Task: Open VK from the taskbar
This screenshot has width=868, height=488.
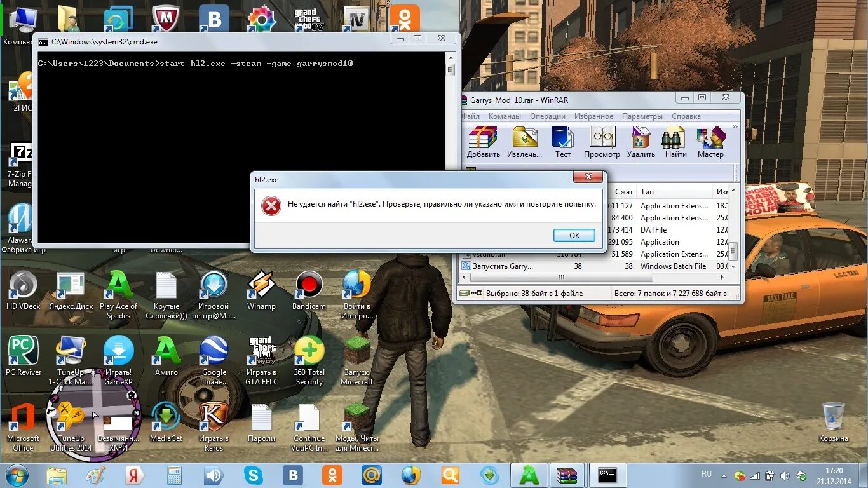Action: click(292, 475)
